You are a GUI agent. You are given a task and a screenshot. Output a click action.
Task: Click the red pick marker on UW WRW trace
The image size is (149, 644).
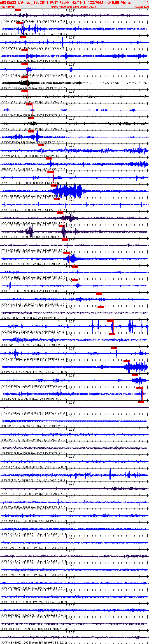pos(41,145)
